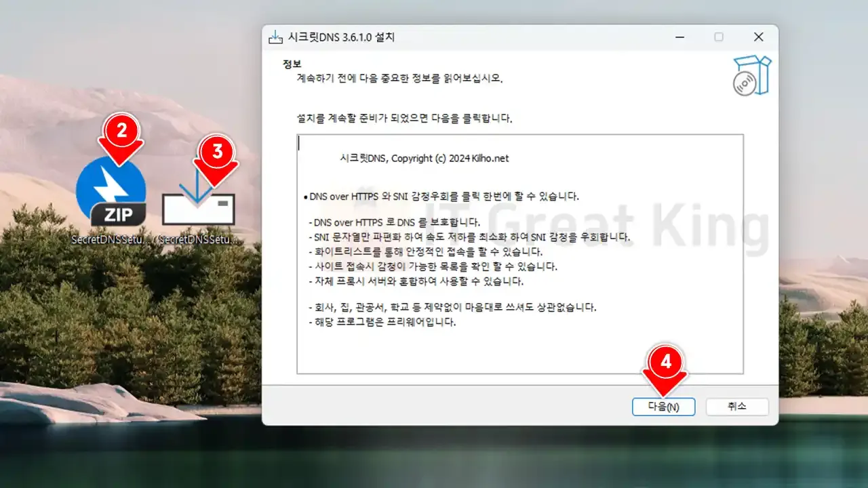Click the line about 자체 프록시 서버
Image resolution: width=868 pixels, height=488 pixels.
(416, 281)
